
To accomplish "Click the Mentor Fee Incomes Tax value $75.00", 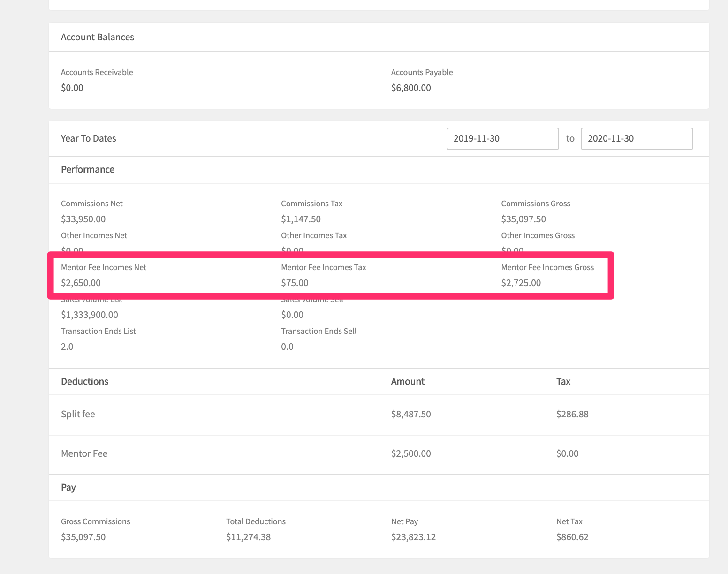I will [x=295, y=283].
